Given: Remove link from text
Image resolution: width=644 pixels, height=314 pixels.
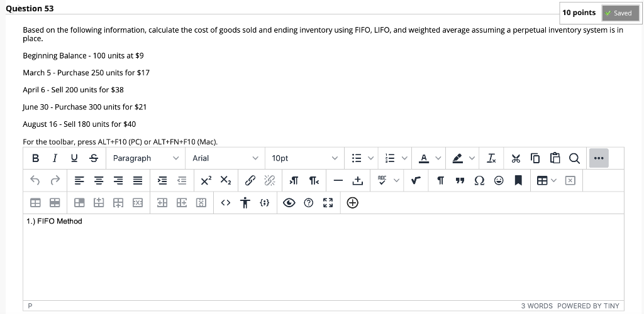Looking at the screenshot, I should pos(269,180).
